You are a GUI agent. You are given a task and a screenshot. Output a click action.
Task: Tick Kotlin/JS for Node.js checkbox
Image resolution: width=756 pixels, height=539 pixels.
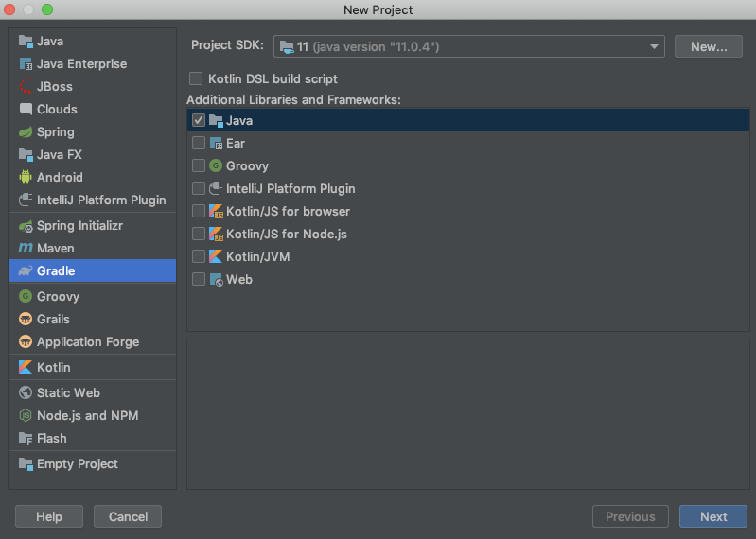point(199,234)
